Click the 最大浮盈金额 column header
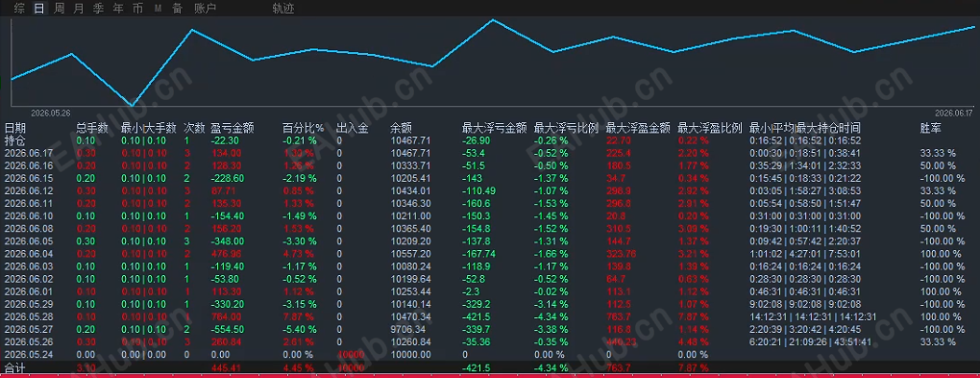This screenshot has width=980, height=378. tap(638, 128)
